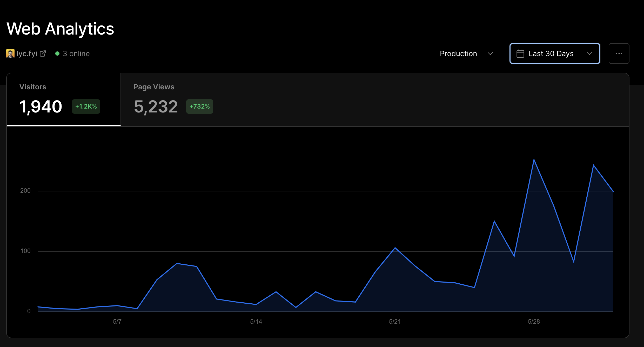The height and width of the screenshot is (347, 644).
Task: Click the chevron beside Production
Action: 490,54
